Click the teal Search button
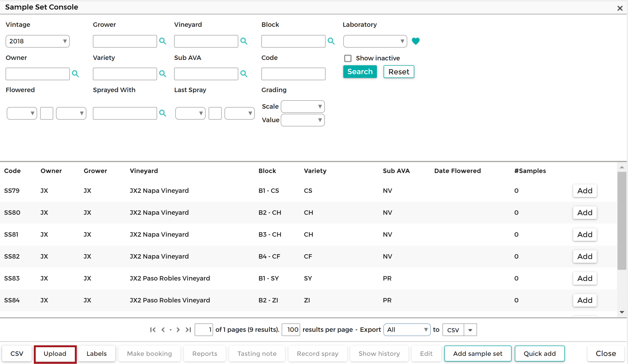628x364 pixels. click(360, 72)
